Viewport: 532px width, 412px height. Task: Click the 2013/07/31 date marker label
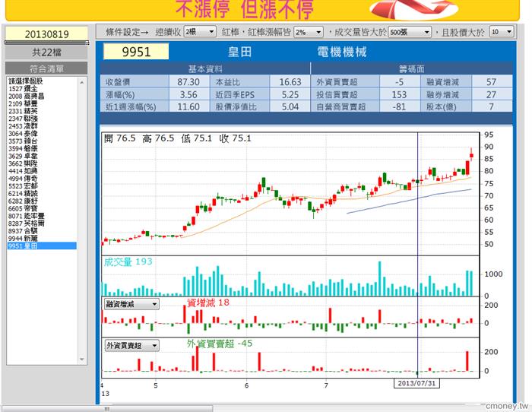(416, 383)
